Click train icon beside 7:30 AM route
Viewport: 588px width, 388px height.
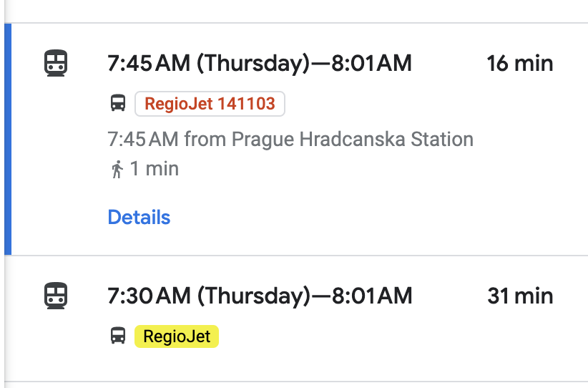[56, 296]
